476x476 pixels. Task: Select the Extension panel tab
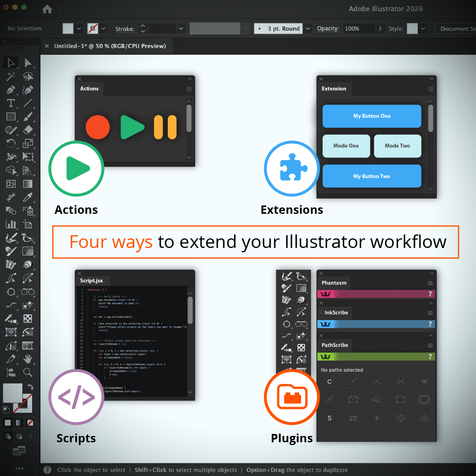[334, 89]
